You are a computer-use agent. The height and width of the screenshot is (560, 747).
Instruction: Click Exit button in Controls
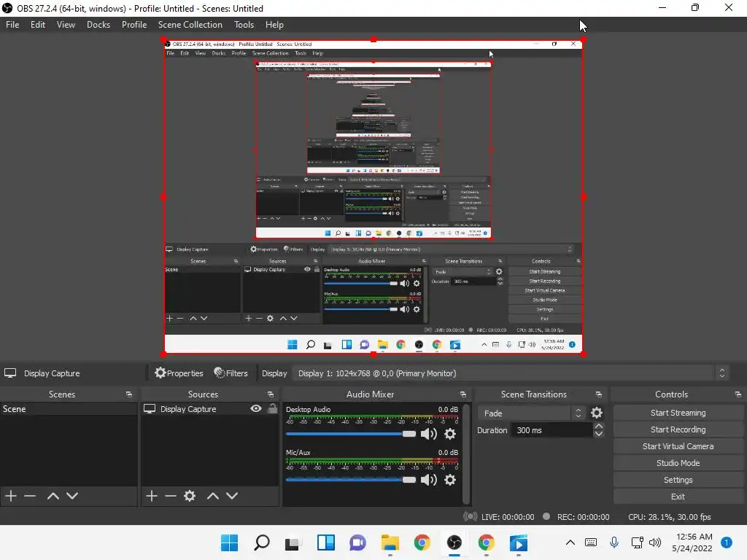678,497
